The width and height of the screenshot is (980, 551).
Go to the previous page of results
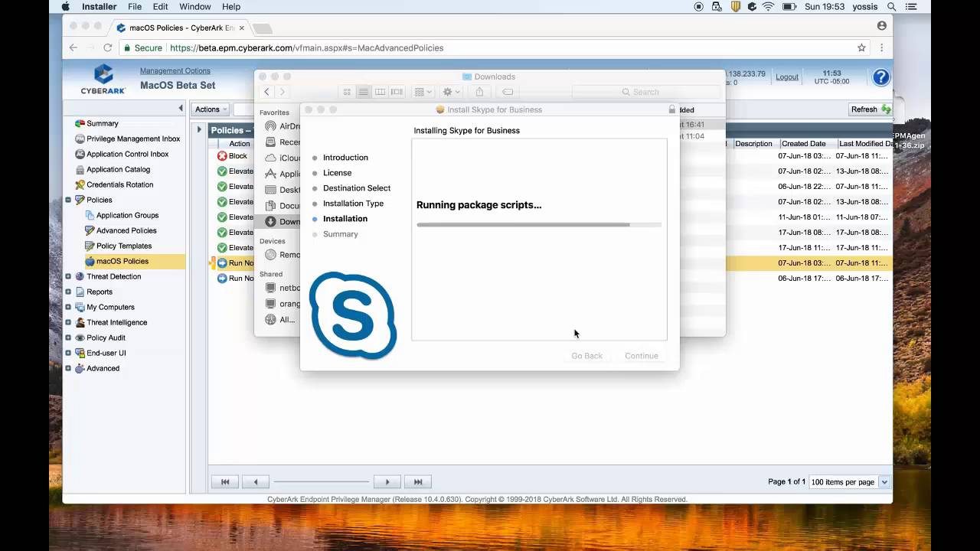pos(255,482)
